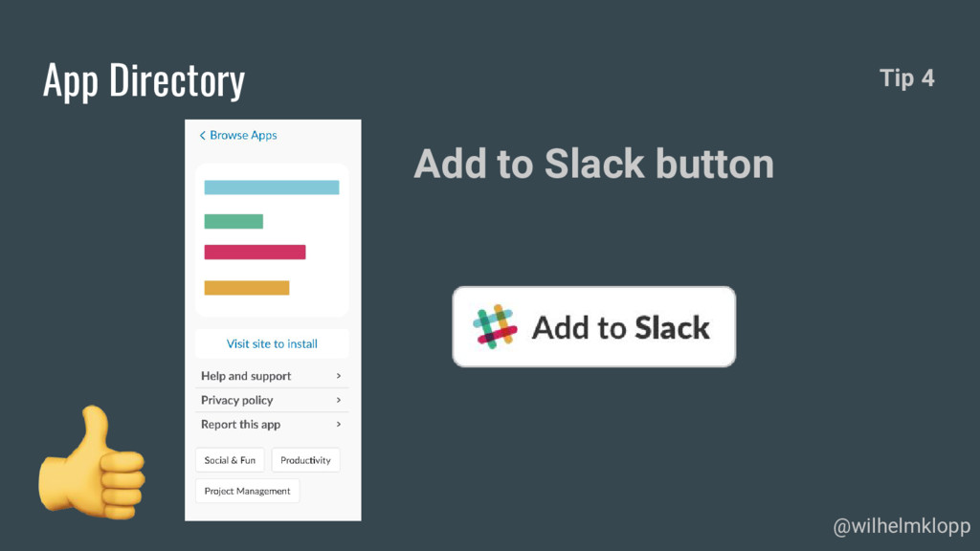980x551 pixels.
Task: Click the yellow bar in app card
Action: click(x=247, y=287)
